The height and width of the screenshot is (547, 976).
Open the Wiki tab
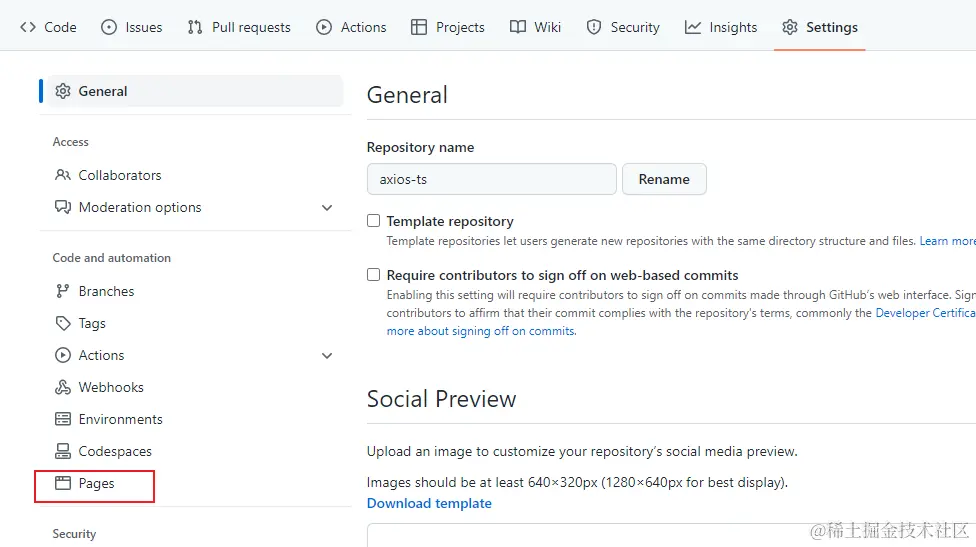(535, 27)
